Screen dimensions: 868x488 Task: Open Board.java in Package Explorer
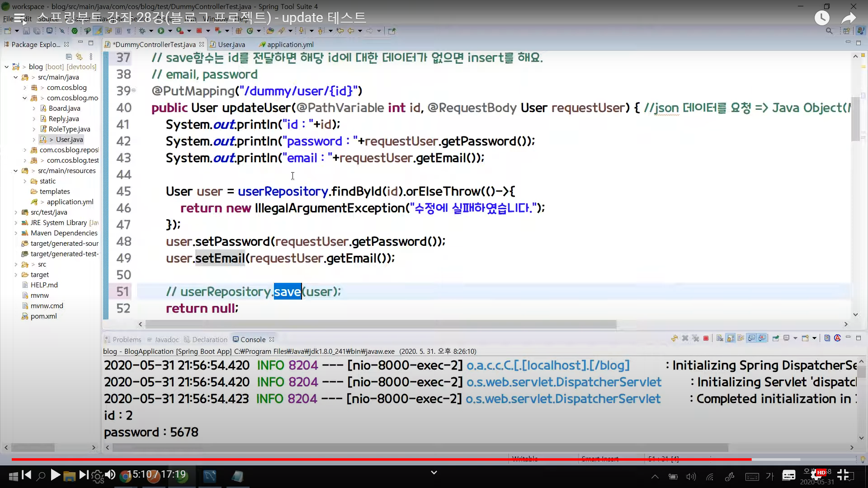(x=60, y=108)
